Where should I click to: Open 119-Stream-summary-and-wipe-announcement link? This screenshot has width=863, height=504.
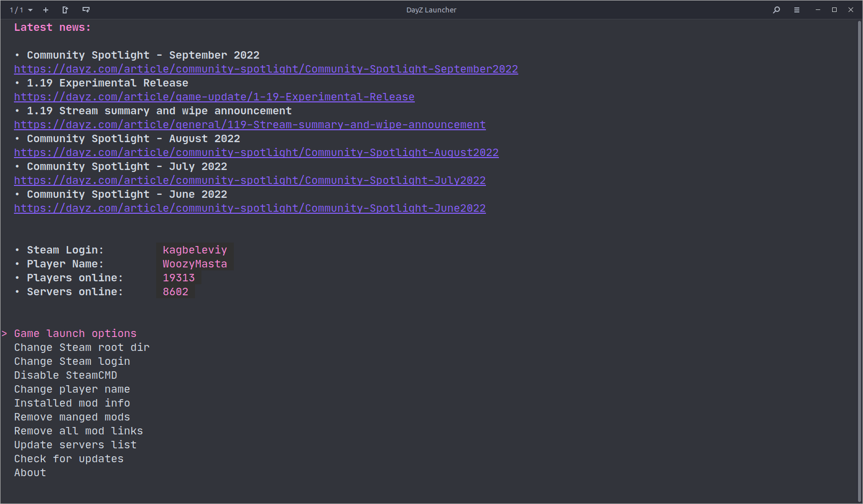(x=250, y=125)
